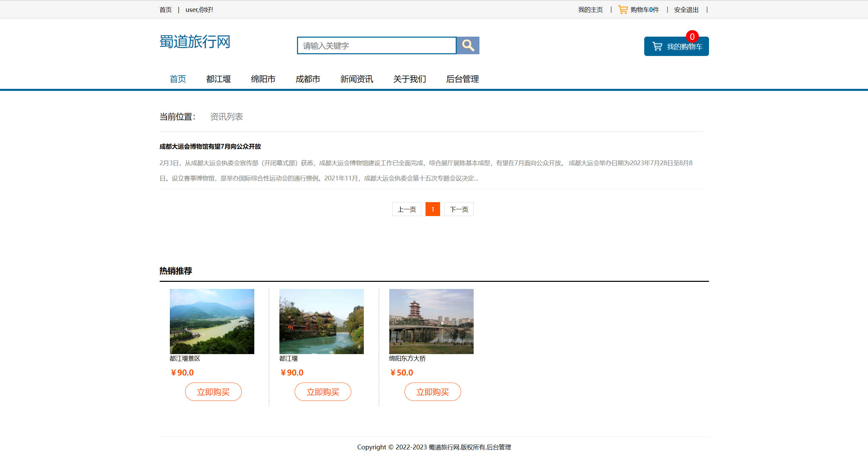Go to 下一页 in the pagination
This screenshot has width=868, height=466.
point(459,209)
